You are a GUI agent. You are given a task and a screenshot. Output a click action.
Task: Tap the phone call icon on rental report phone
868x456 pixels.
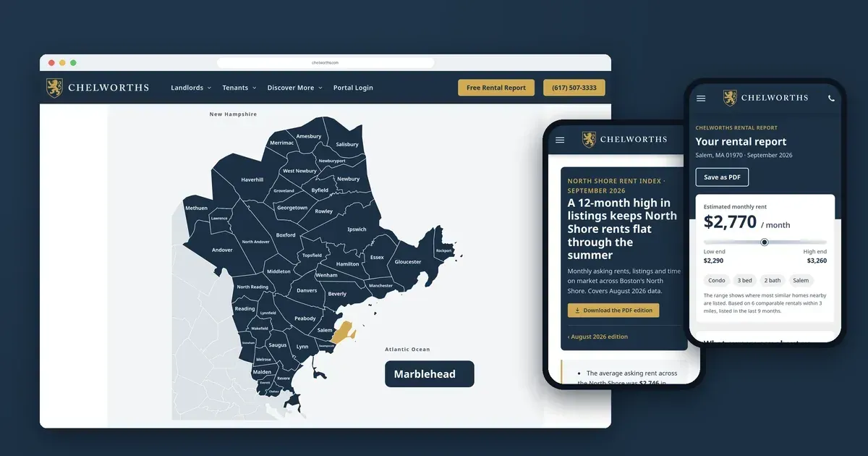tap(831, 98)
